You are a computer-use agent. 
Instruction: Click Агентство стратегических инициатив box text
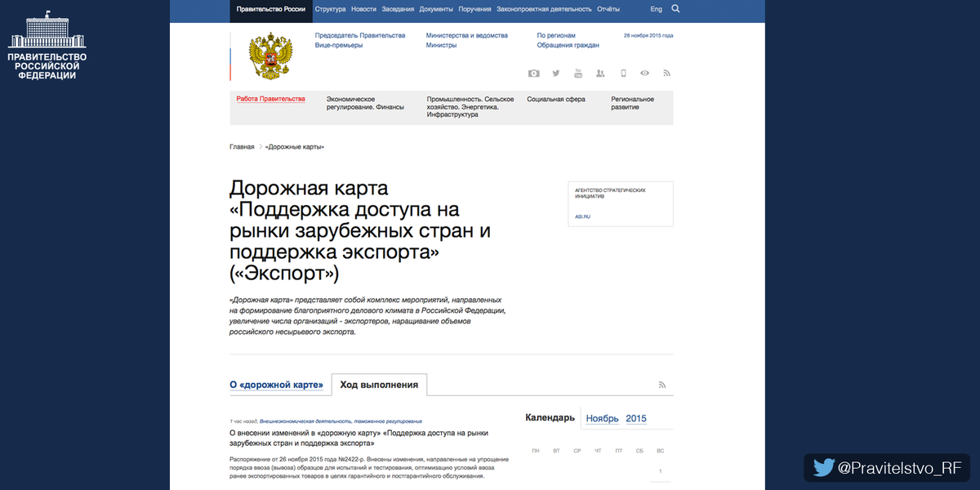[610, 194]
